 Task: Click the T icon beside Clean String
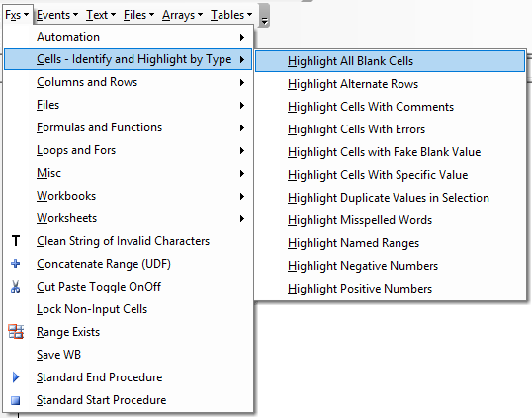click(x=16, y=241)
